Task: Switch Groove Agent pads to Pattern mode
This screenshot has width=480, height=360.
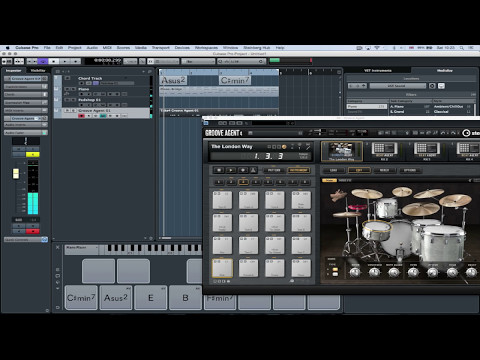Action: [274, 170]
